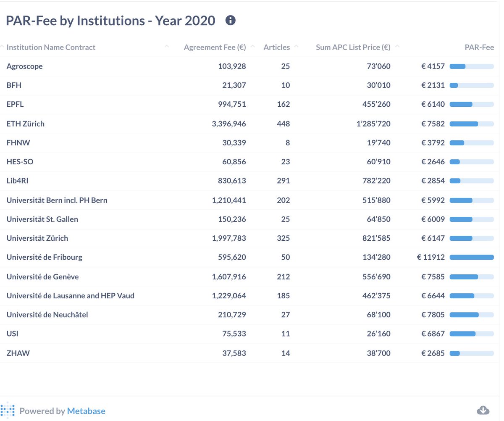Click PAR-Fee value € 2685
The image size is (504, 421).
(433, 353)
